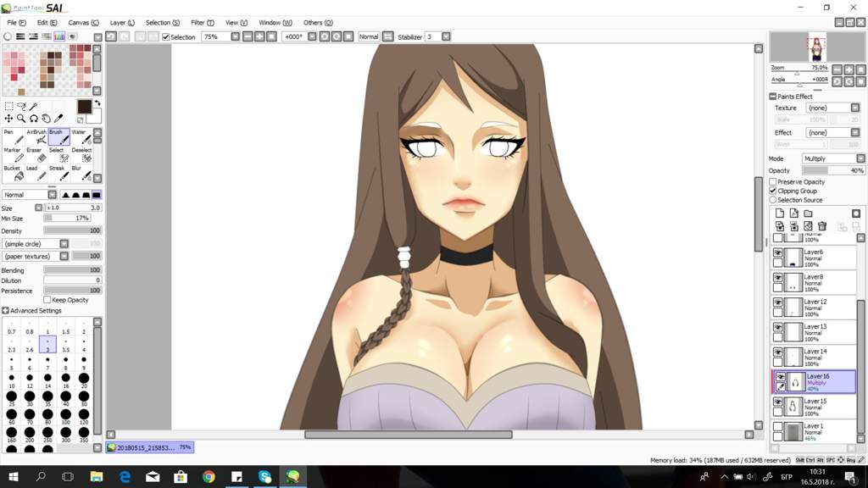Adjust the layer Opacity slider

[833, 170]
